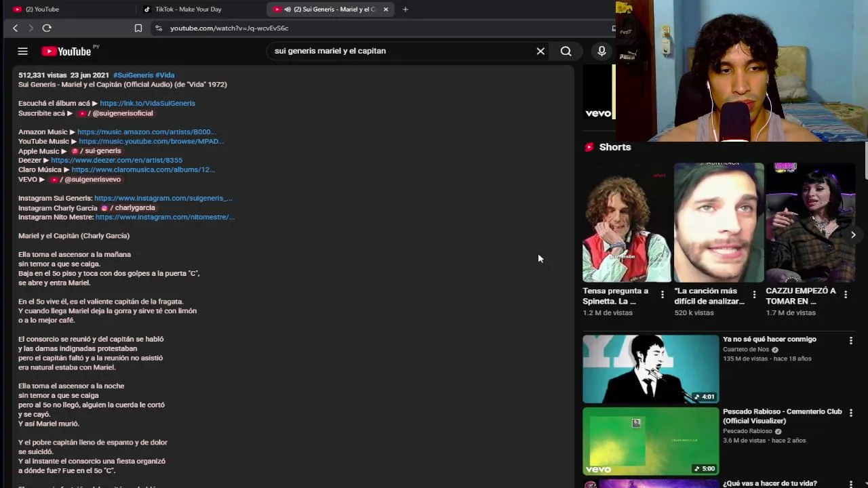Open the YouTube Music browse link
This screenshot has height=488, width=868.
point(151,142)
